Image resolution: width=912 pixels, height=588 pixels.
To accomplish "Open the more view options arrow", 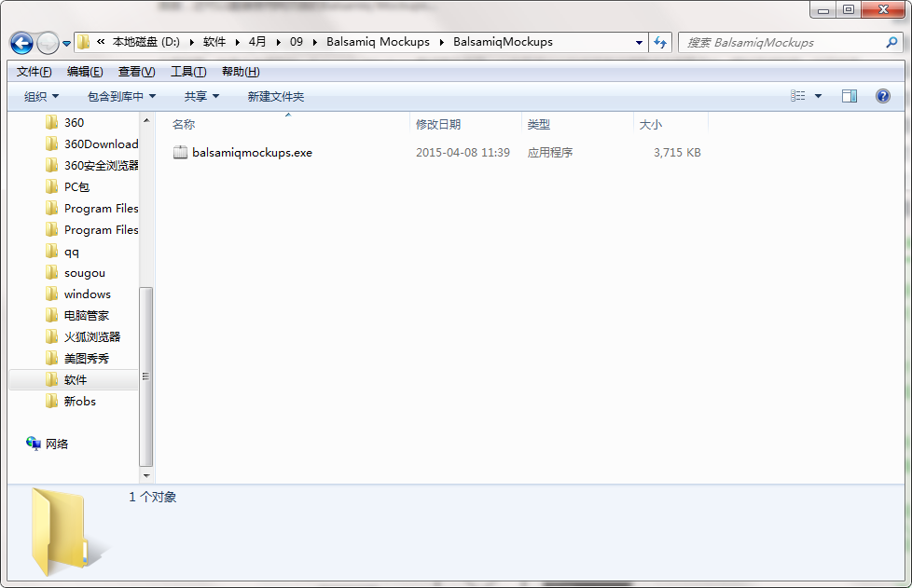I will [x=818, y=96].
